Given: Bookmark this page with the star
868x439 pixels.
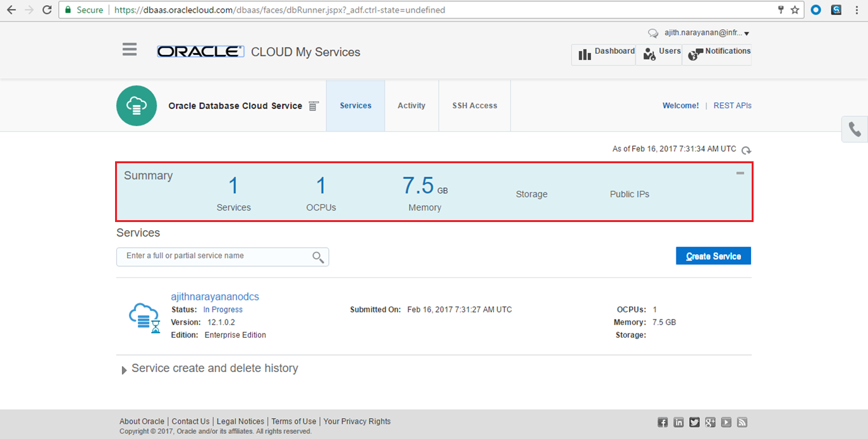Looking at the screenshot, I should tap(795, 10).
